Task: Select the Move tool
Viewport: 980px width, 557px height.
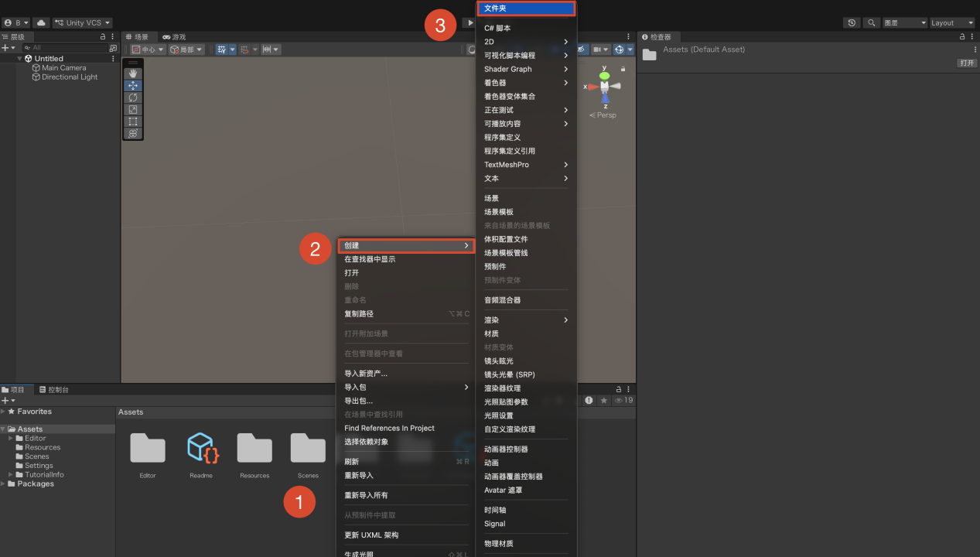Action: [133, 85]
